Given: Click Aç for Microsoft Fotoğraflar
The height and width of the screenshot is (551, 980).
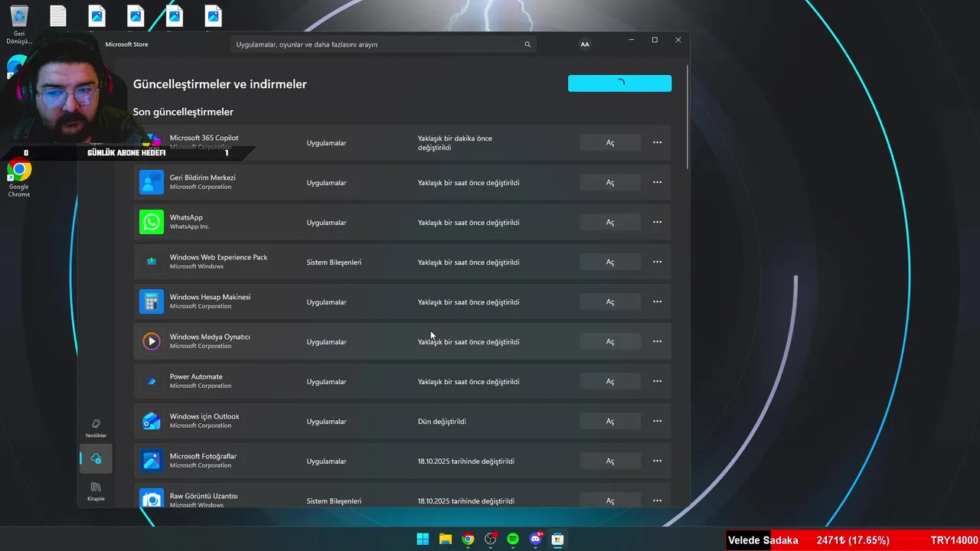Looking at the screenshot, I should click(610, 461).
